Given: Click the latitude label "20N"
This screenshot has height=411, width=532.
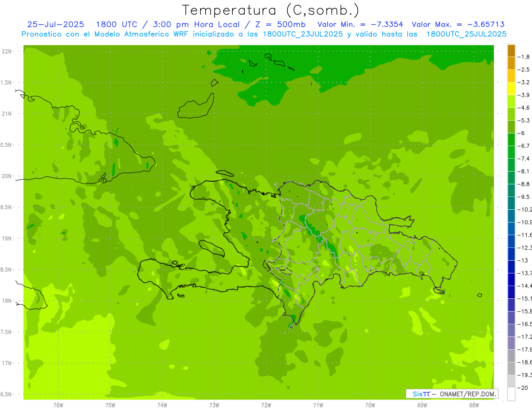Looking at the screenshot, I should click(x=7, y=176).
